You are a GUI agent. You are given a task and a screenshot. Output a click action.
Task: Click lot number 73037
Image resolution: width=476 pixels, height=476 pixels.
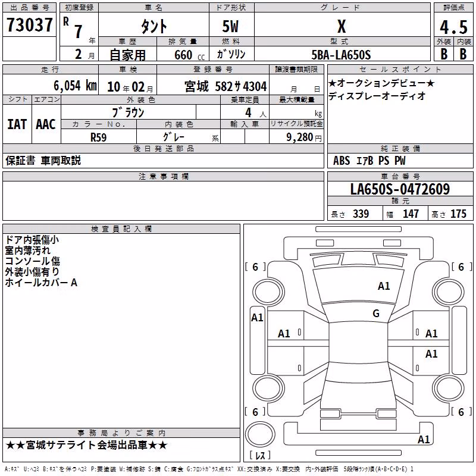[29, 25]
